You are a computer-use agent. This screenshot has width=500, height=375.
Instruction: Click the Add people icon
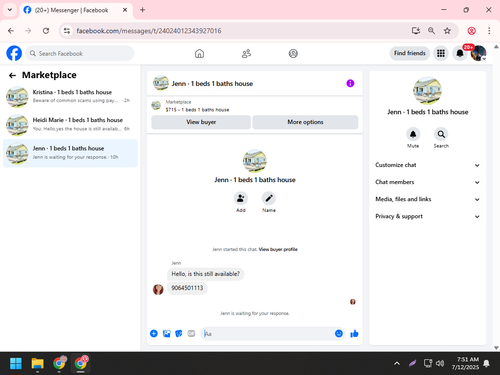coord(241,198)
